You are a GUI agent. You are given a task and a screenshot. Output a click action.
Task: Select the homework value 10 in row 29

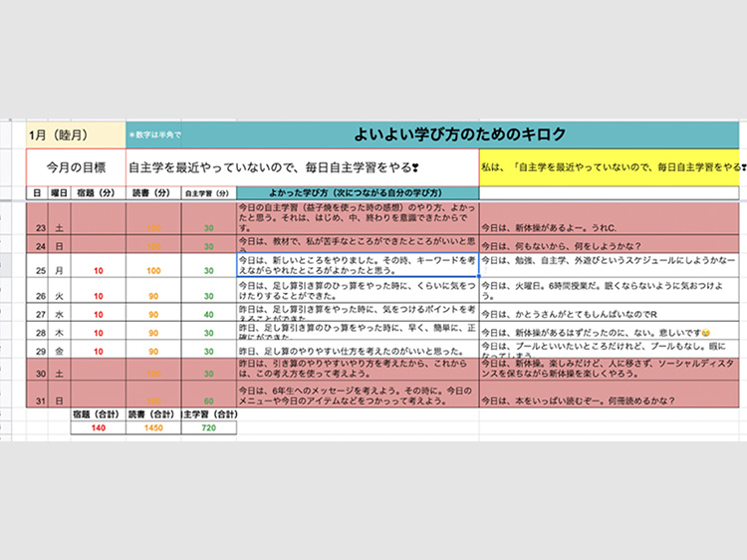point(99,350)
